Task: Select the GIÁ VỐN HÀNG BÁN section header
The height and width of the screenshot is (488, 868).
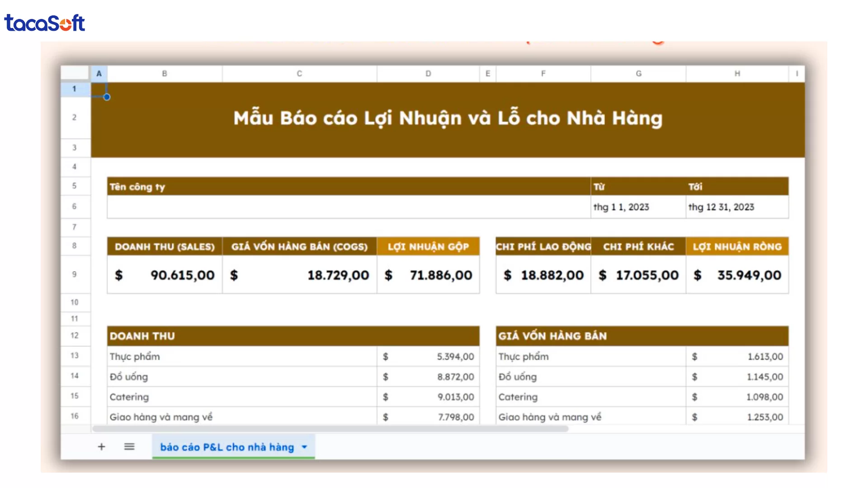Action: [x=642, y=336]
